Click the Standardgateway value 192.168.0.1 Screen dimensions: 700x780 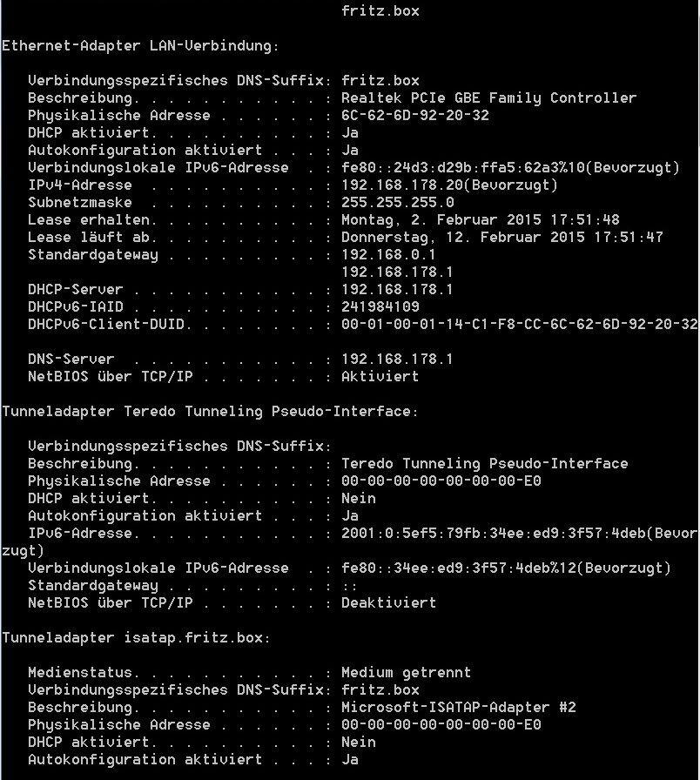pyautogui.click(x=388, y=255)
